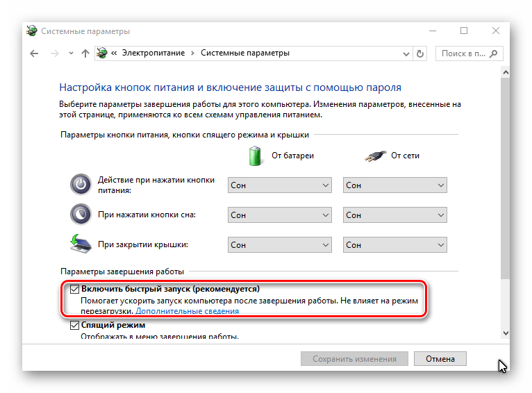Toggle Включить быстрый запуск checkbox
The image size is (532, 393).
74,289
